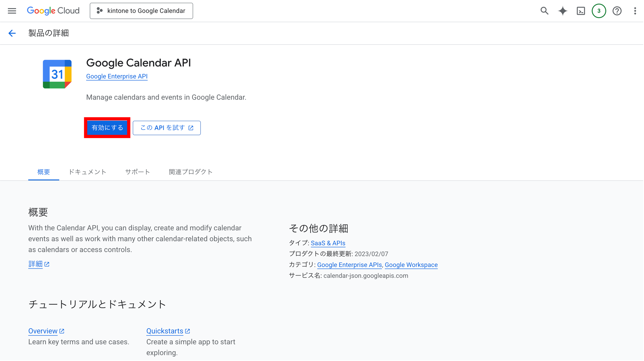Click the その他の詳細 heading

click(318, 228)
